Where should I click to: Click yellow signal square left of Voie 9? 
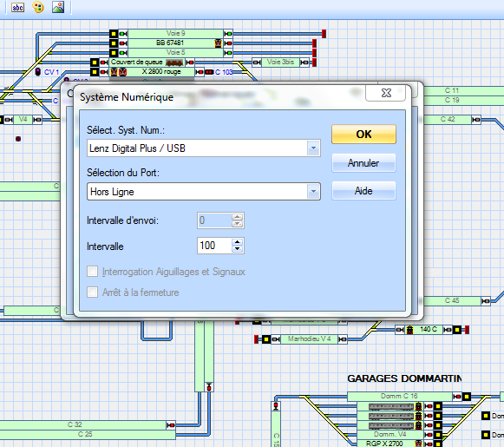coord(114,34)
